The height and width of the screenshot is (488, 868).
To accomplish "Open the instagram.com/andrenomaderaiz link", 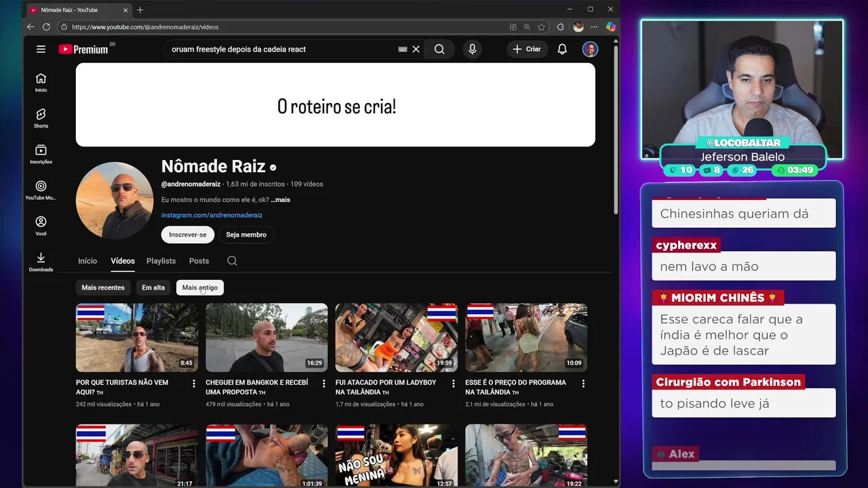I will pyautogui.click(x=212, y=215).
